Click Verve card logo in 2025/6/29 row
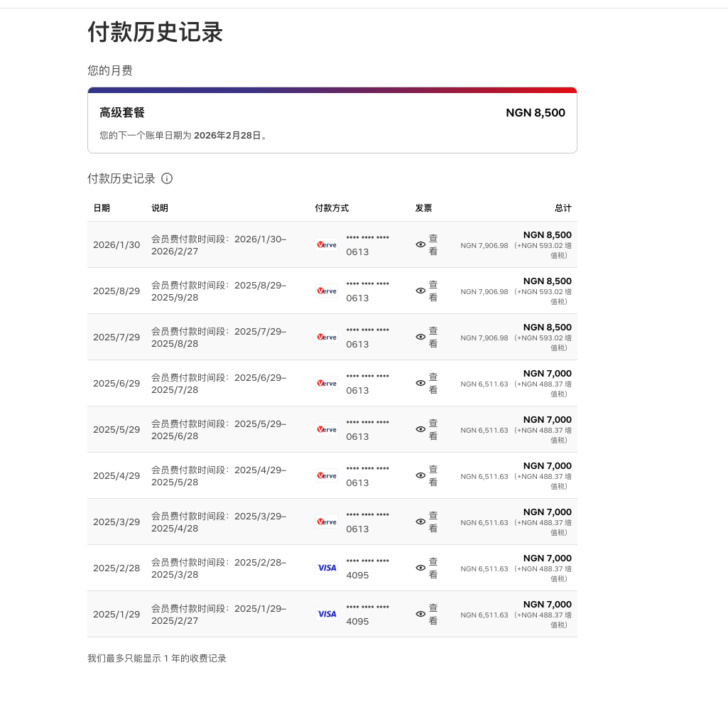The width and height of the screenshot is (728, 707). tap(327, 383)
